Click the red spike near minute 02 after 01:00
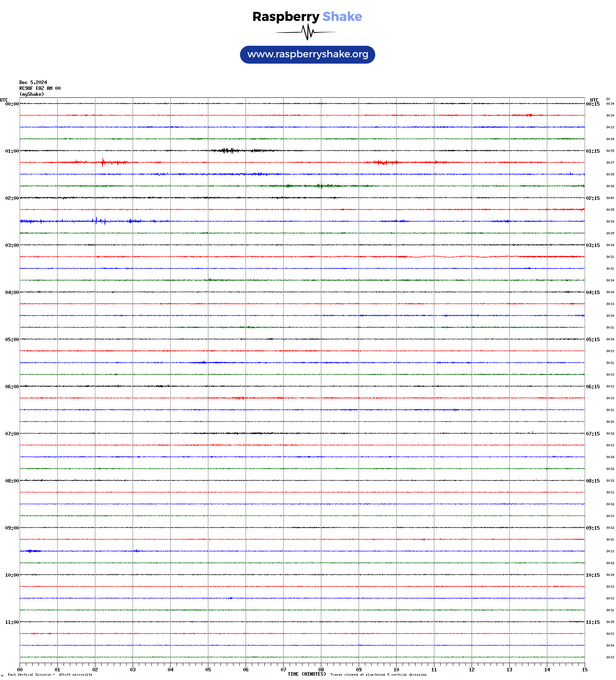The image size is (616, 680). [x=103, y=162]
